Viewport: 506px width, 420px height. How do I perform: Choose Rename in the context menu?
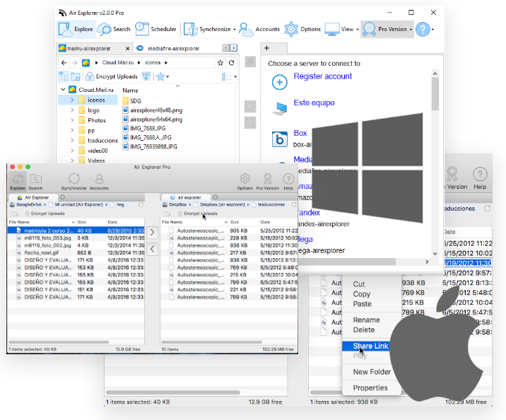pyautogui.click(x=366, y=320)
